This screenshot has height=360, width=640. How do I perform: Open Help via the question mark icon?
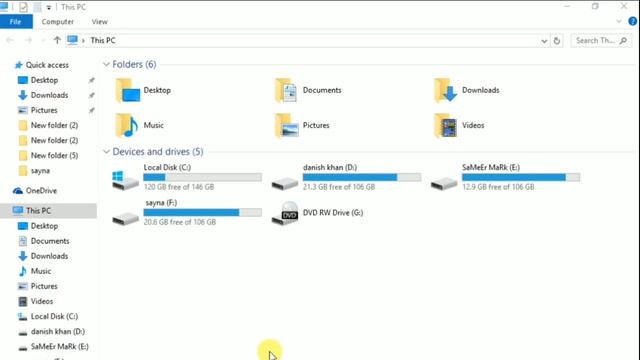pyautogui.click(x=632, y=21)
